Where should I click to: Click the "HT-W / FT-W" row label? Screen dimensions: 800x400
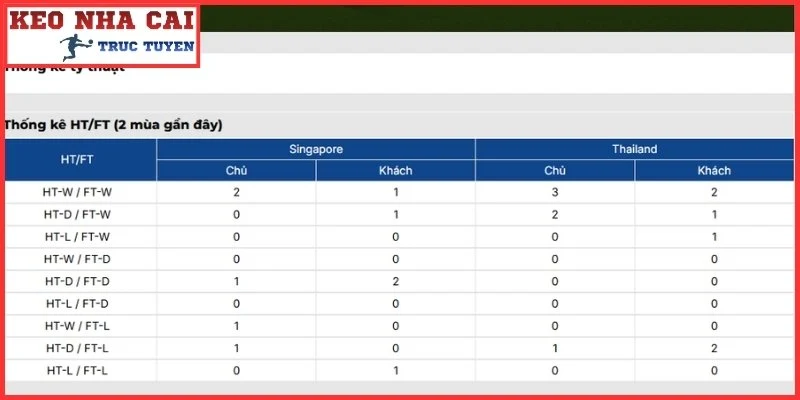pyautogui.click(x=77, y=192)
